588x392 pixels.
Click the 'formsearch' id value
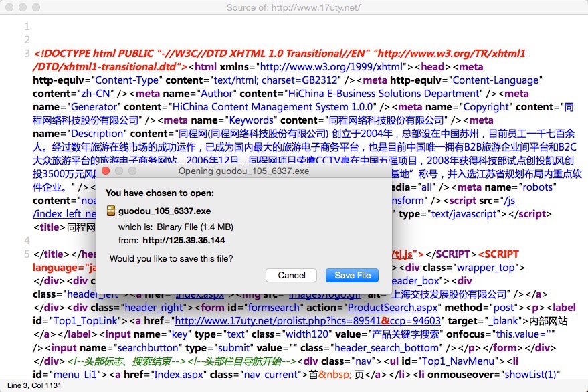pyautogui.click(x=274, y=308)
